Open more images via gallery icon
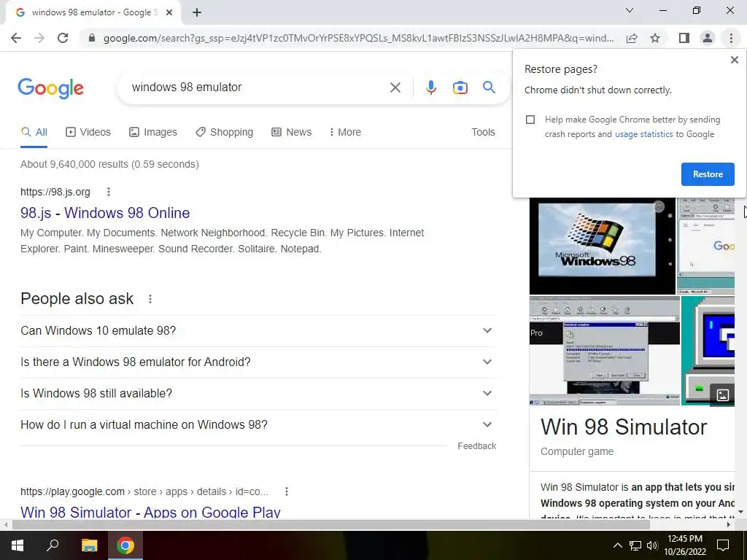The height and width of the screenshot is (560, 747). point(722,394)
